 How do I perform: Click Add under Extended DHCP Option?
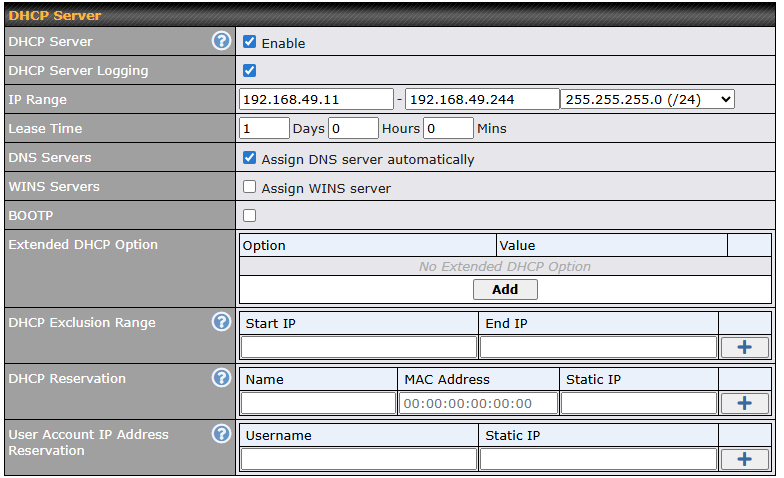tap(505, 289)
